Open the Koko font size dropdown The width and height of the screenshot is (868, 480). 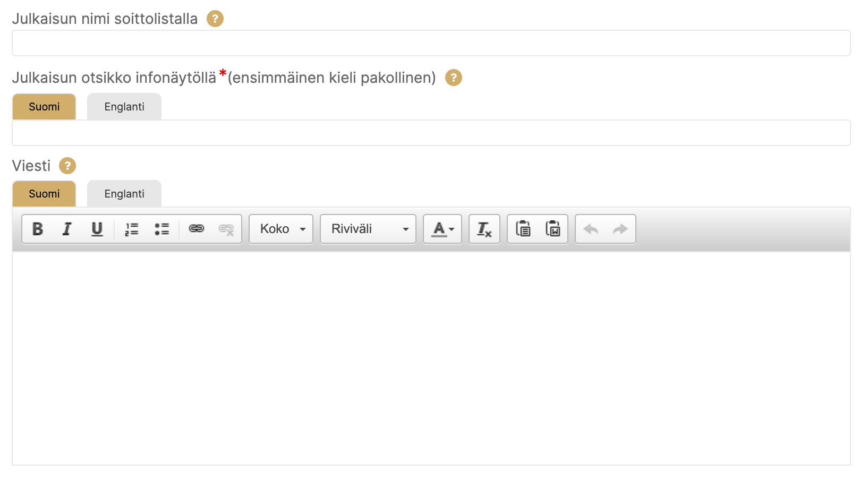[281, 229]
